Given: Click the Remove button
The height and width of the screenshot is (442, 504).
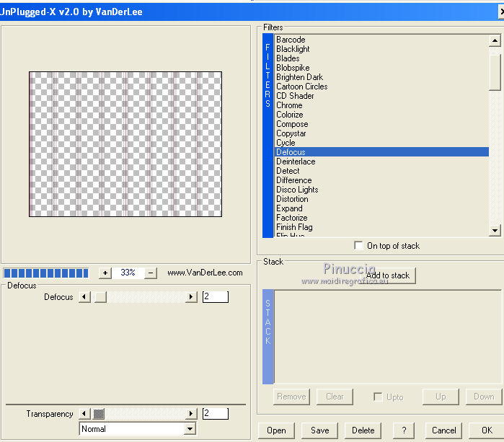Looking at the screenshot, I should pos(291,397).
